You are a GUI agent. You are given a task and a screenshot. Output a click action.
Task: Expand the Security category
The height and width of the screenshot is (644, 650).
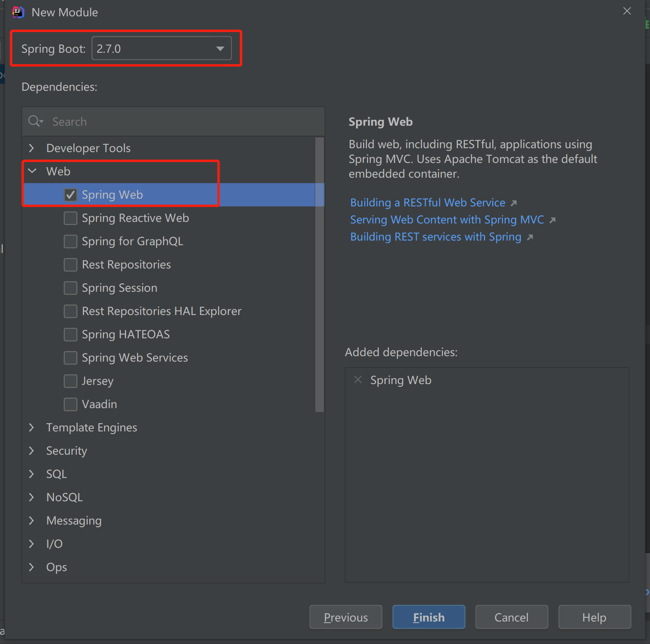[32, 451]
